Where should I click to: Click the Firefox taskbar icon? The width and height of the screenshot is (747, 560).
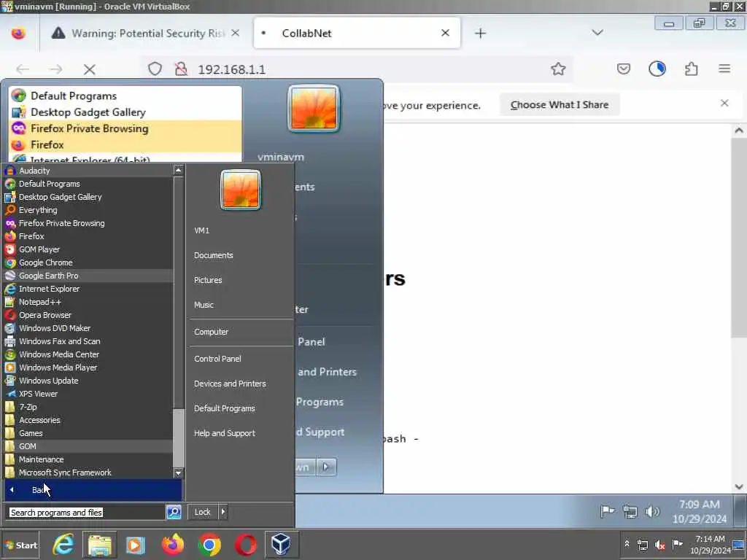click(172, 545)
